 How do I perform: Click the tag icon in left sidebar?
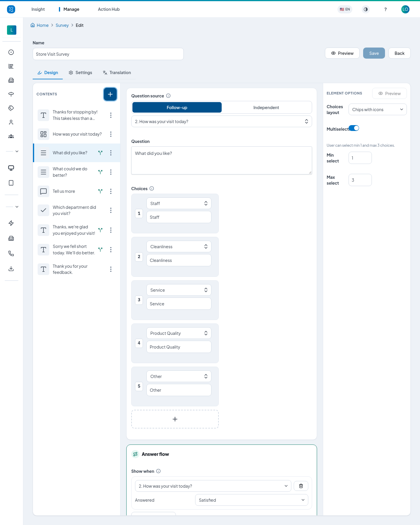[11, 108]
